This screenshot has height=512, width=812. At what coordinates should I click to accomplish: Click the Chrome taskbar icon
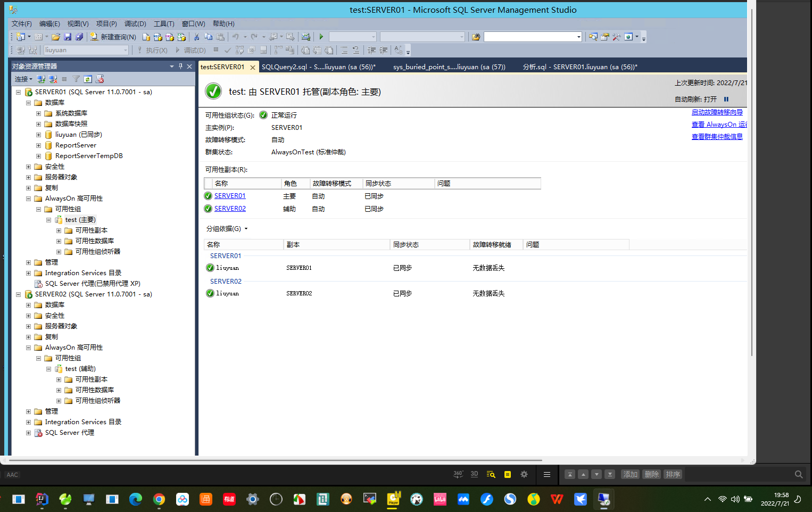pyautogui.click(x=159, y=499)
